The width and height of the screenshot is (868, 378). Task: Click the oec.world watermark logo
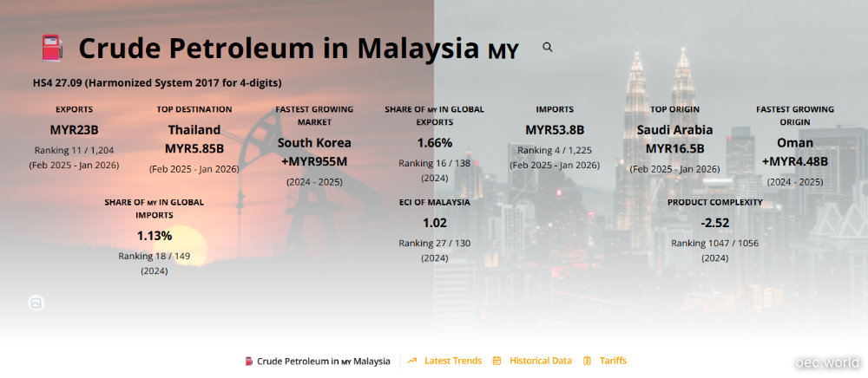click(827, 362)
